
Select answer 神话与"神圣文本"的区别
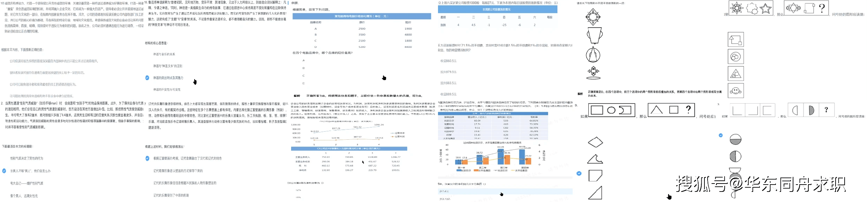point(168,66)
